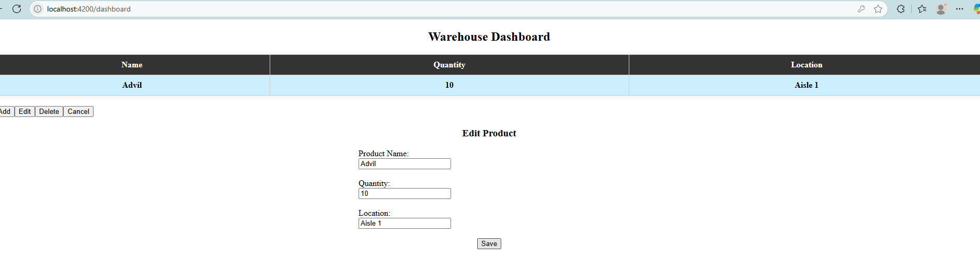Image resolution: width=980 pixels, height=257 pixels.
Task: Click the Edit button
Action: coord(25,111)
